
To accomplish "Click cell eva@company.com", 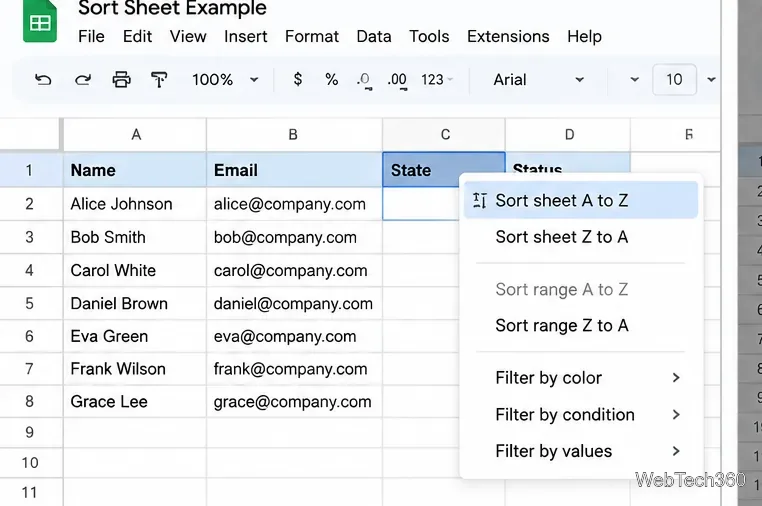I will pyautogui.click(x=294, y=336).
